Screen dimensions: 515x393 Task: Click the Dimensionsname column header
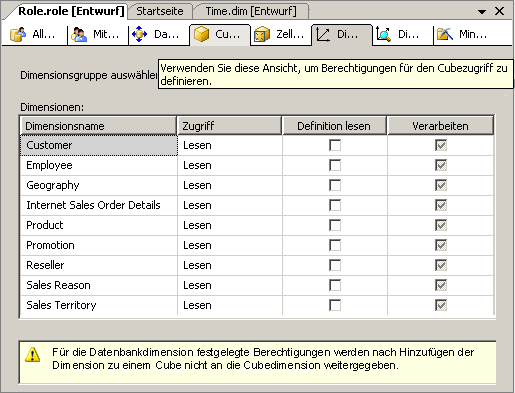point(98,126)
